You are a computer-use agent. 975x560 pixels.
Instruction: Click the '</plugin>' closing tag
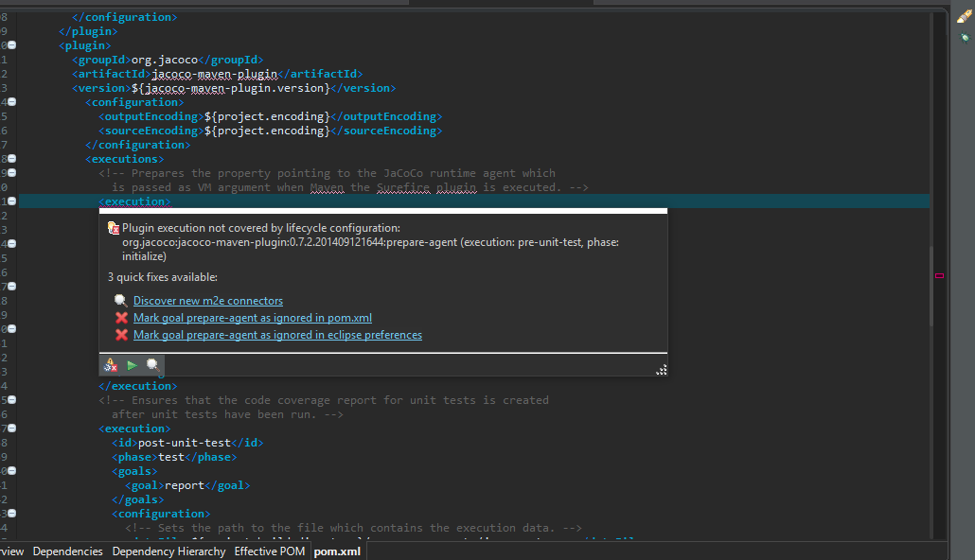88,31
